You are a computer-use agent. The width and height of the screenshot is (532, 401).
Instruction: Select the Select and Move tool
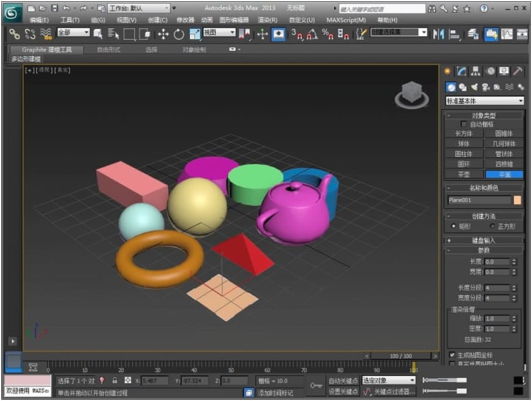(x=163, y=35)
